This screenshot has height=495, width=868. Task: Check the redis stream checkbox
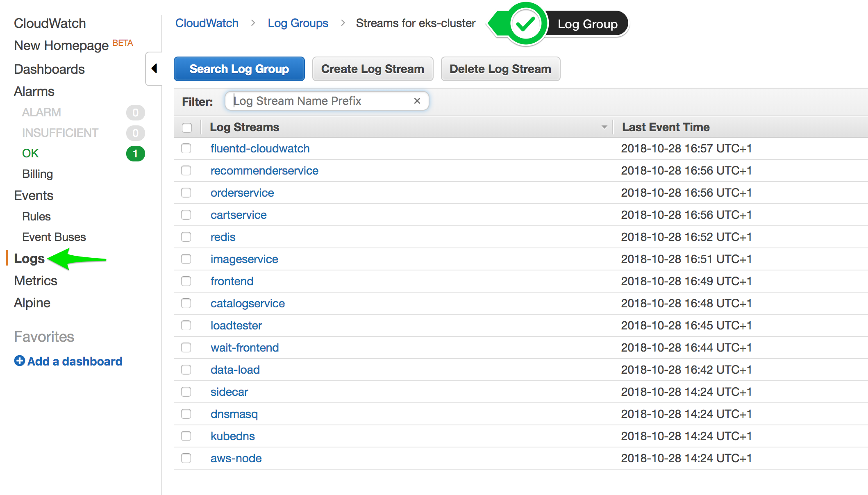(186, 237)
